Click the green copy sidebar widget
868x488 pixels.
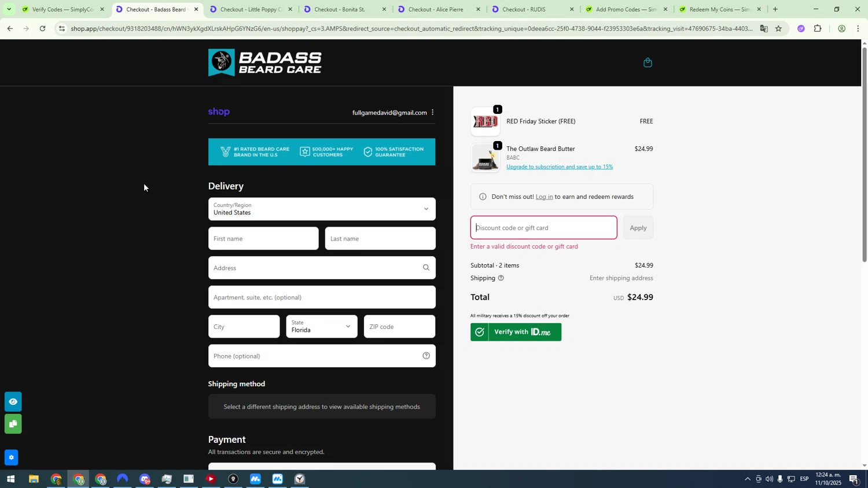click(13, 424)
